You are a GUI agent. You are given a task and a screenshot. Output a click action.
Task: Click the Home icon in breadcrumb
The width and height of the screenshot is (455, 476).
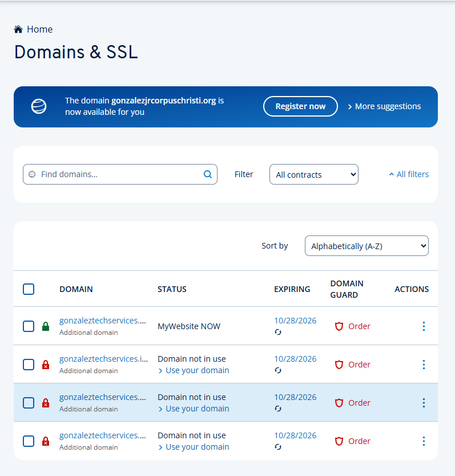tap(18, 29)
